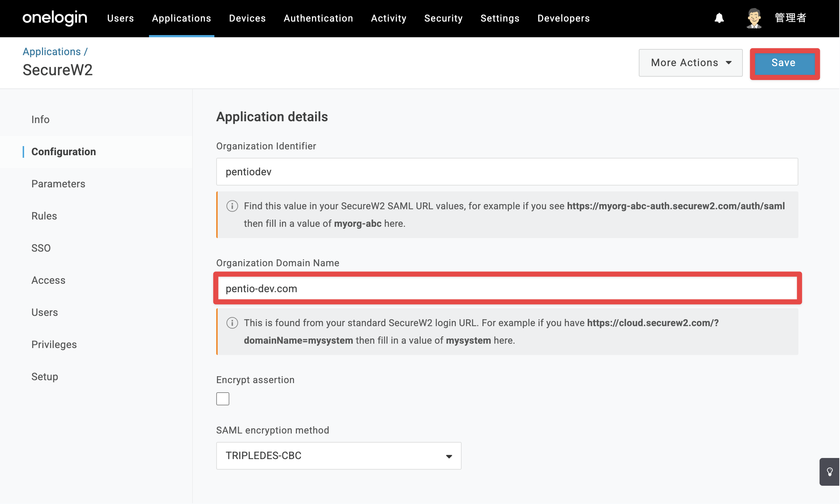
Task: Open the lightbulb help widget
Action: (x=829, y=472)
